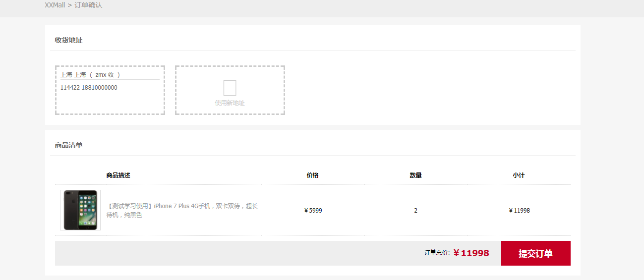Click the XXMall breadcrumb link
The height and width of the screenshot is (280, 644).
(x=55, y=5)
